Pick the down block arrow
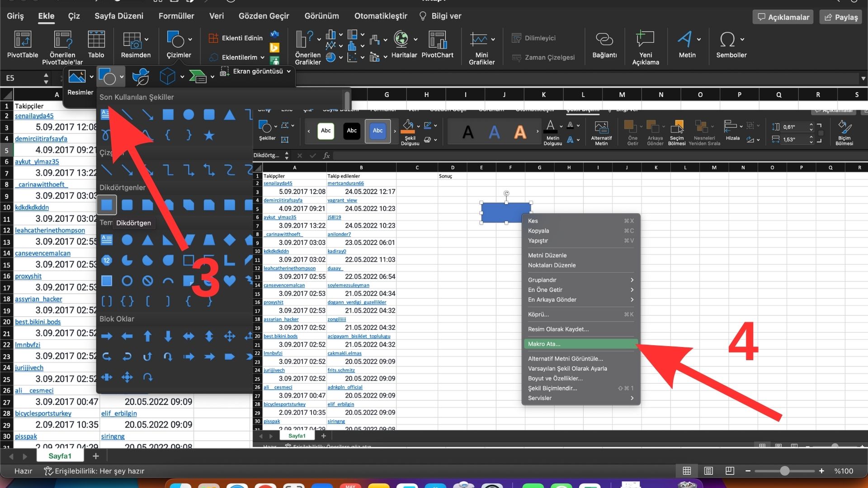The width and height of the screenshot is (868, 488). [x=168, y=336]
